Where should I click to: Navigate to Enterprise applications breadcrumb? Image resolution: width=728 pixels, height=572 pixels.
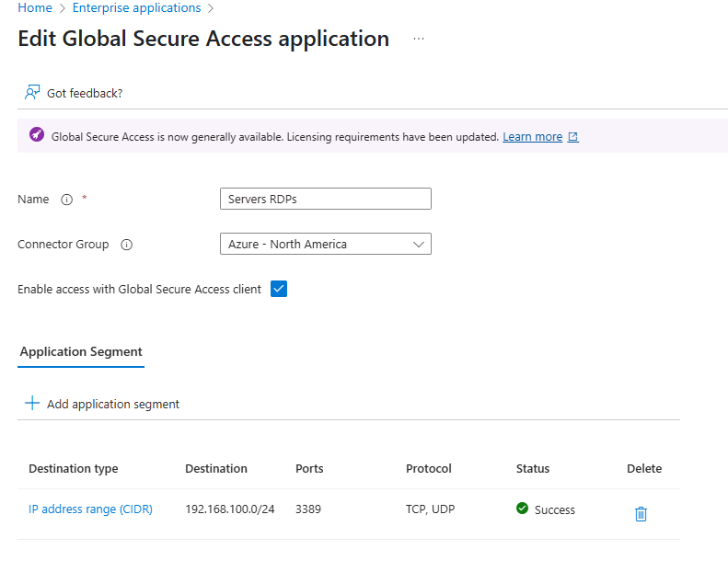click(x=136, y=8)
